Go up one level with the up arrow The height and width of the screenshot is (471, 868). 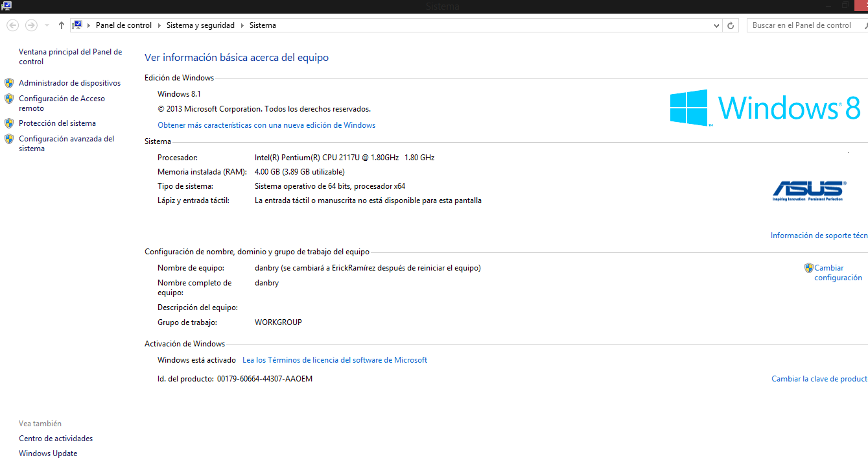coord(62,25)
